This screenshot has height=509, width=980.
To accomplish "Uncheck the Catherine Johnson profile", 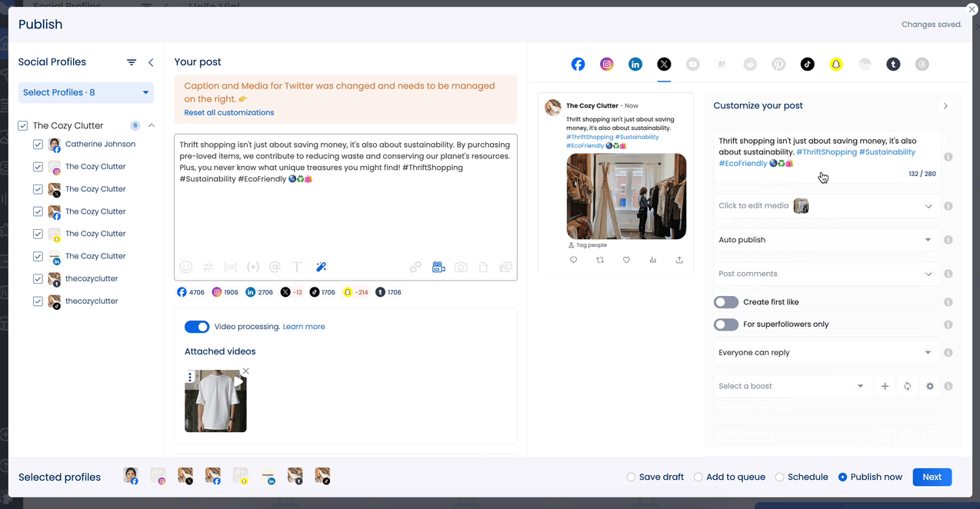I will point(38,144).
